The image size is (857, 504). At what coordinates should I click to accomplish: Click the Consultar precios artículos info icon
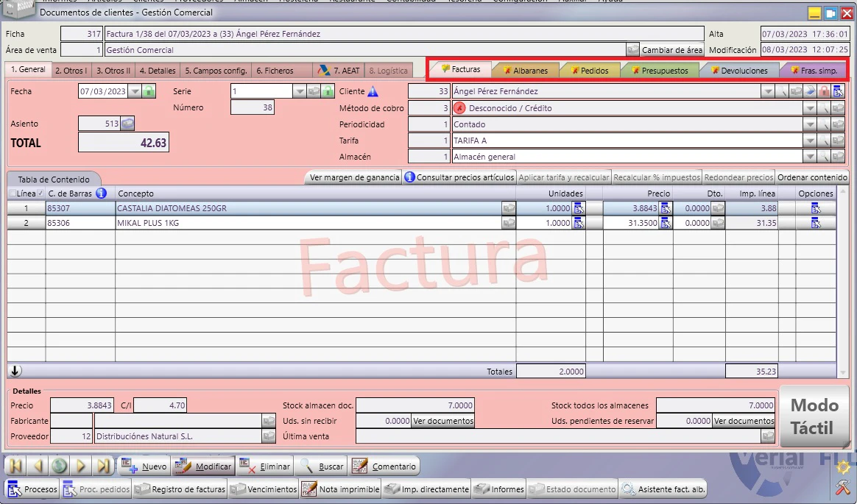coord(409,177)
